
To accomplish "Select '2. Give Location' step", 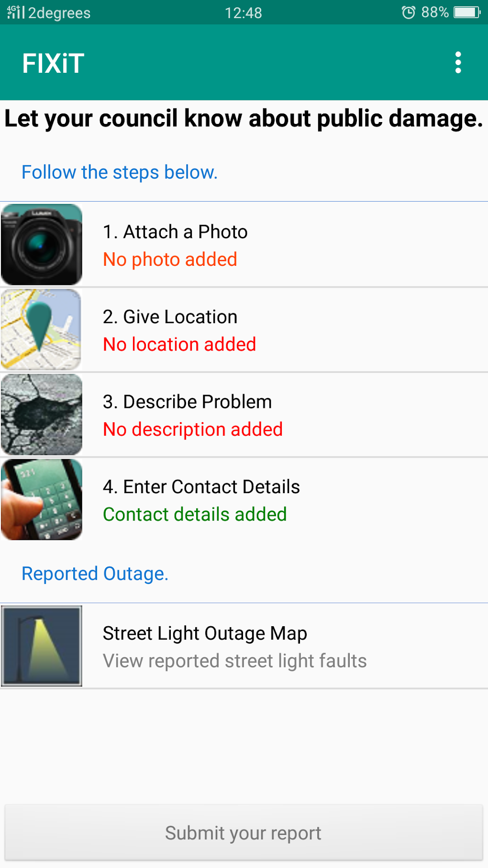I will [170, 317].
